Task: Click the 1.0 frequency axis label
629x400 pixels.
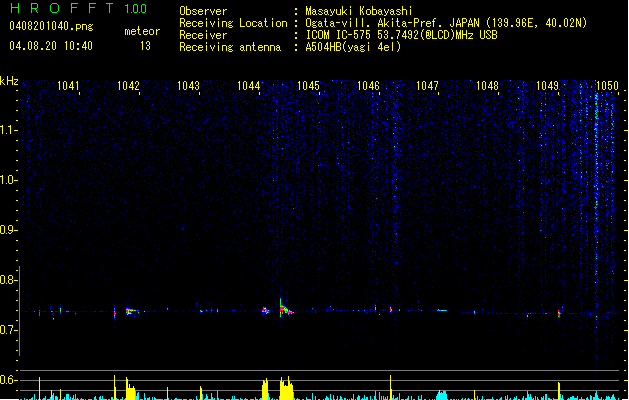Action: click(8, 180)
